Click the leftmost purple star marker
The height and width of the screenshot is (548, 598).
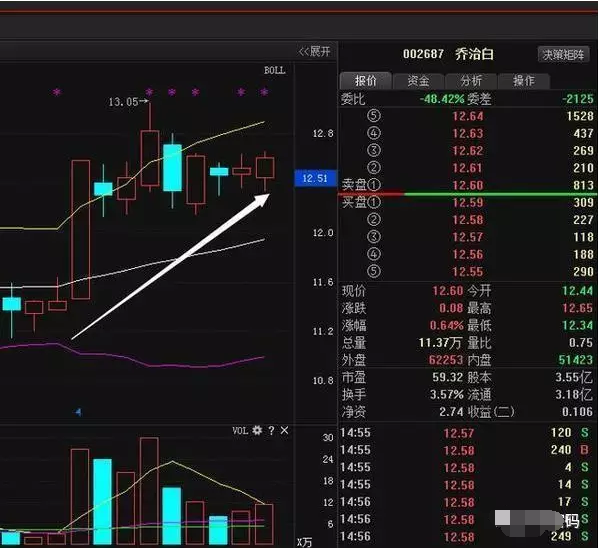(57, 92)
